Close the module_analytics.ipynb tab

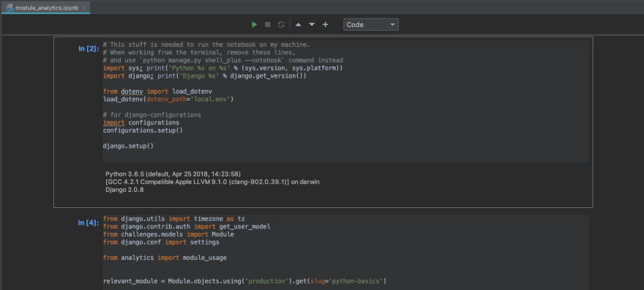coord(84,8)
